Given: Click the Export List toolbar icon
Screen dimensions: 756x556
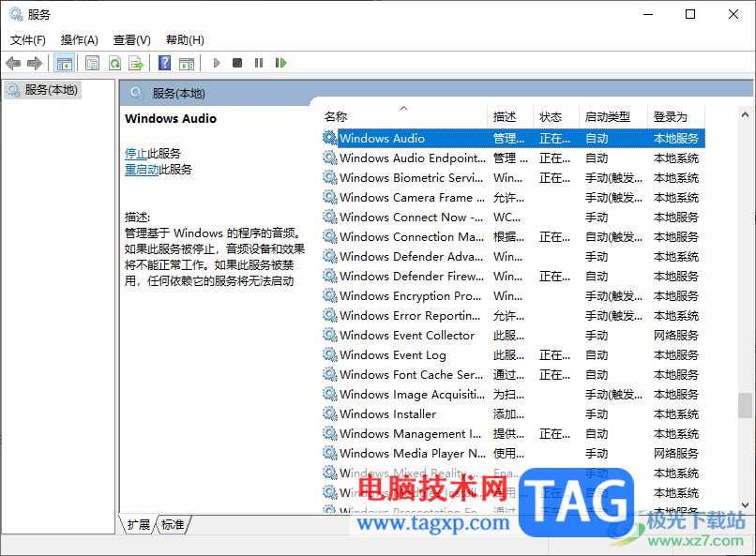Looking at the screenshot, I should point(136,63).
